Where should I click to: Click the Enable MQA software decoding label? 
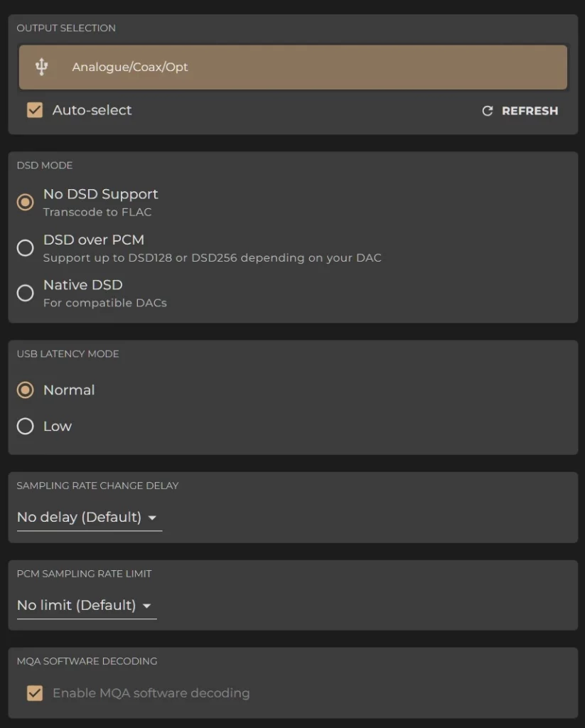(x=151, y=693)
